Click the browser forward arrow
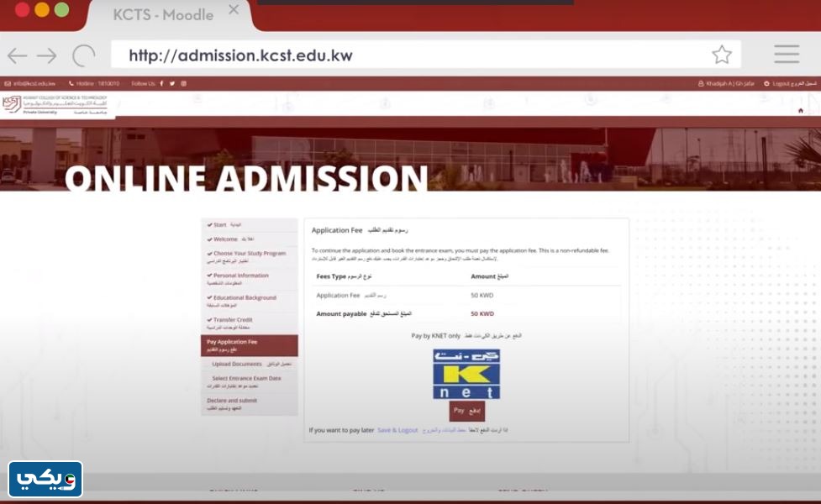Screen dimensions: 821x504 (47, 56)
